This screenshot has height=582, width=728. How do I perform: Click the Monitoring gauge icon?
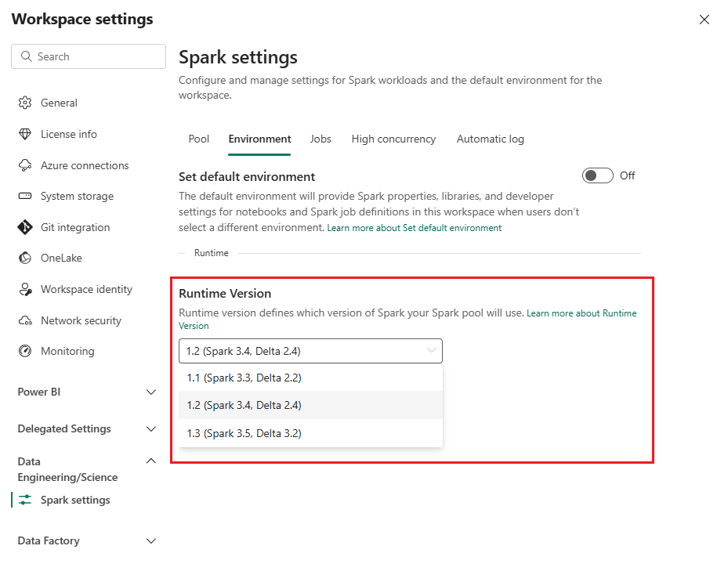pyautogui.click(x=25, y=351)
